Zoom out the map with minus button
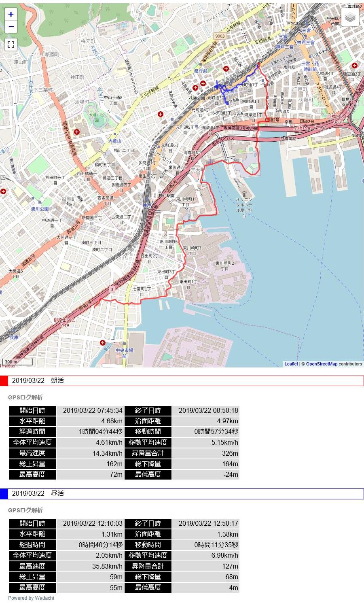 pyautogui.click(x=11, y=27)
